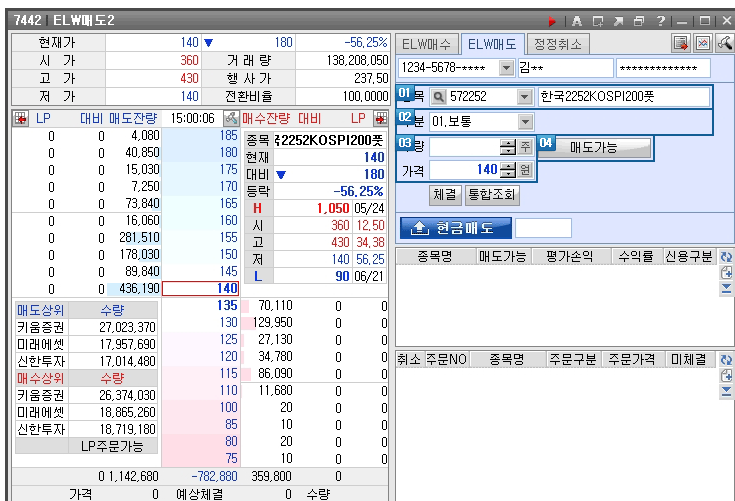The image size is (735, 501).
Task: Click the add icon below holdings refresh
Action: [726, 272]
